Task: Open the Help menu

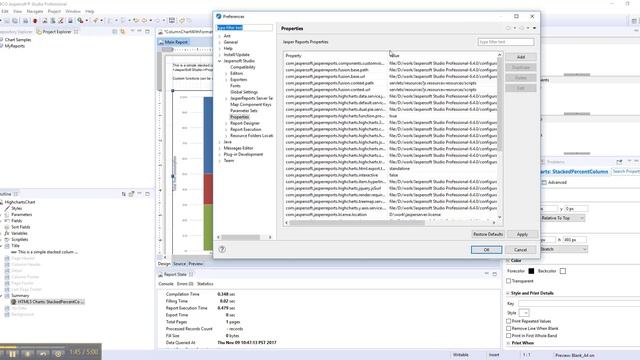Action: click(90, 11)
